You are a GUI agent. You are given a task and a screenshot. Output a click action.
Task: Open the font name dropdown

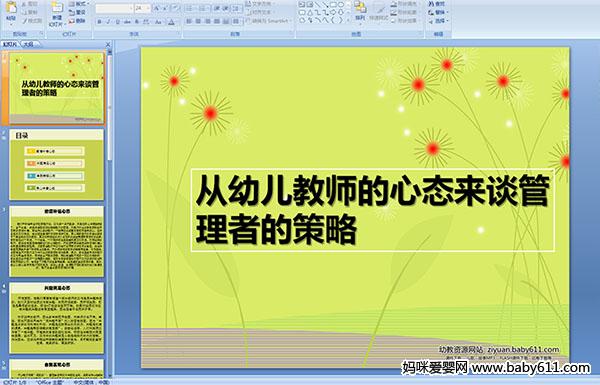coord(131,8)
